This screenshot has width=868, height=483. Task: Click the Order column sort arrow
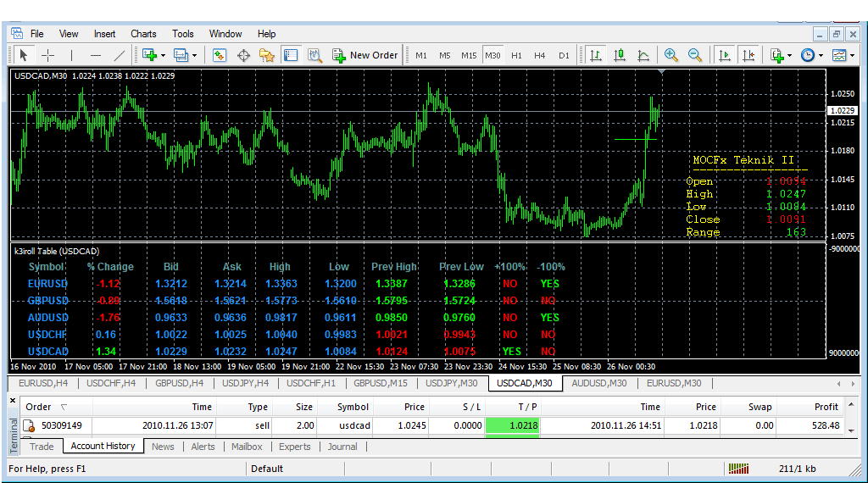click(64, 408)
